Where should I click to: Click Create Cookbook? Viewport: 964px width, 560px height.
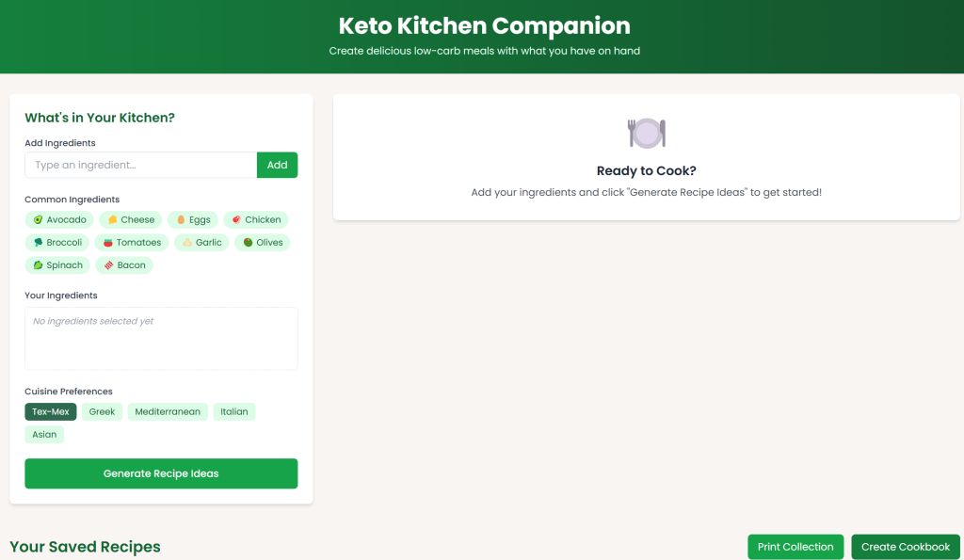[905, 547]
